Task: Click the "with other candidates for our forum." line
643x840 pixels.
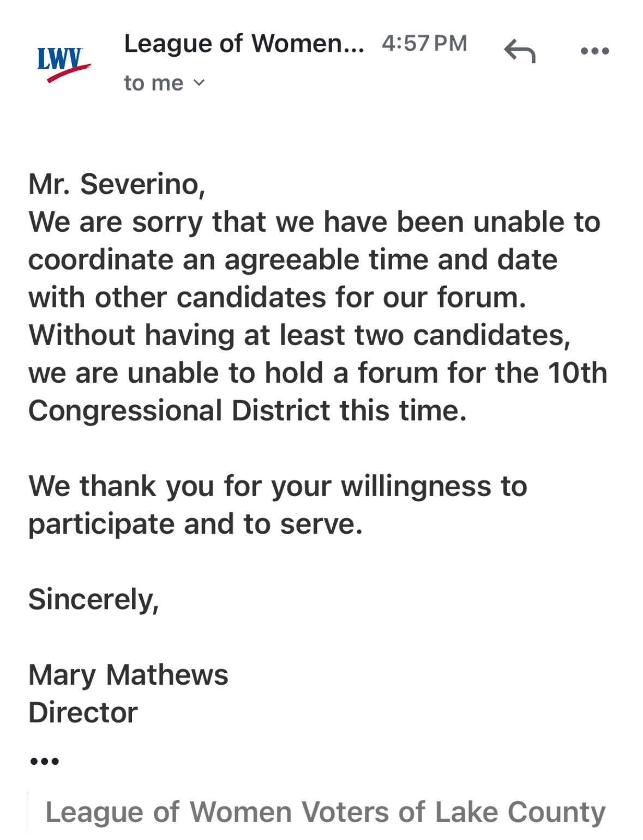Action: (x=277, y=297)
